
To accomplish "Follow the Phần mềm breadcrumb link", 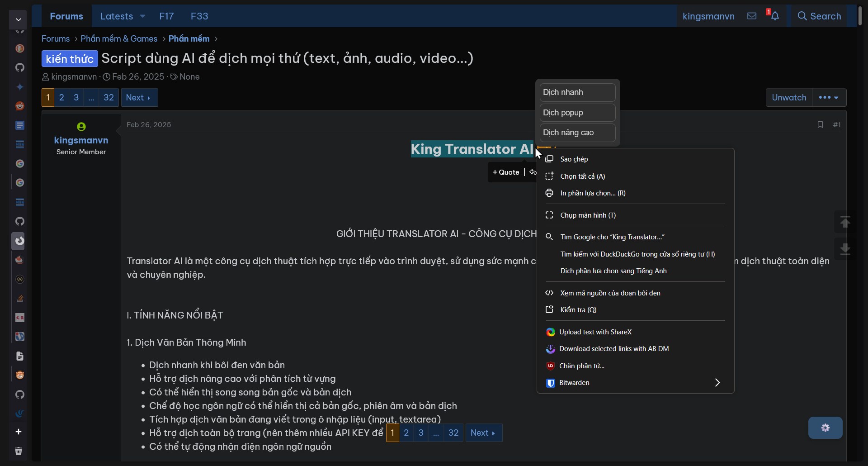I will (x=189, y=39).
